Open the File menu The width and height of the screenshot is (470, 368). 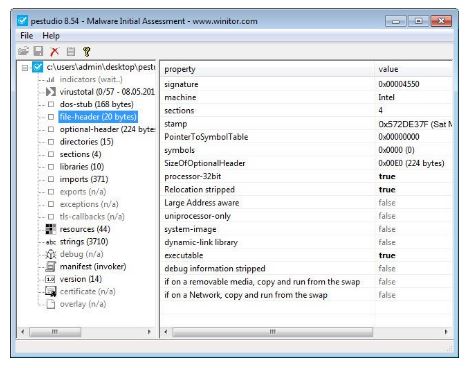26,36
